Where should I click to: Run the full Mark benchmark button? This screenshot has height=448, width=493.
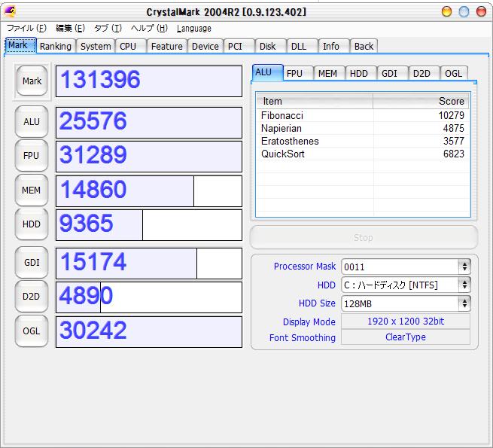tap(32, 81)
